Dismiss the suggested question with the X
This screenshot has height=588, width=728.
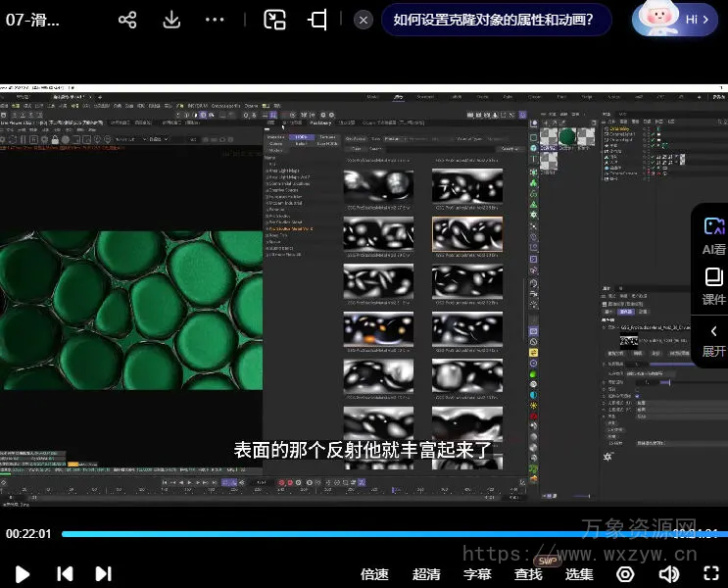click(x=364, y=20)
